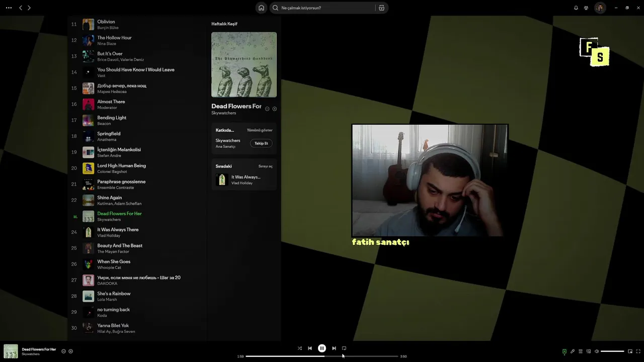Screen dimensions: 644x362
Task: Skip to next track
Action: coord(334,348)
